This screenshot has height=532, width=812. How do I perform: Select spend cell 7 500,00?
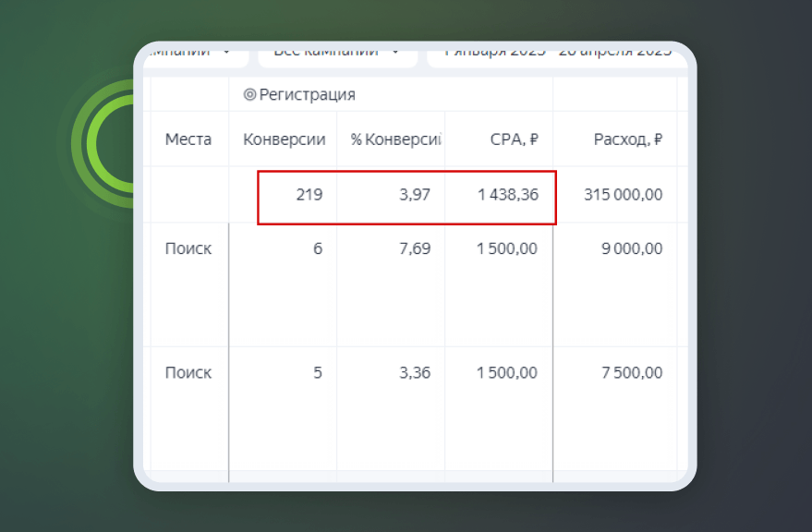632,373
